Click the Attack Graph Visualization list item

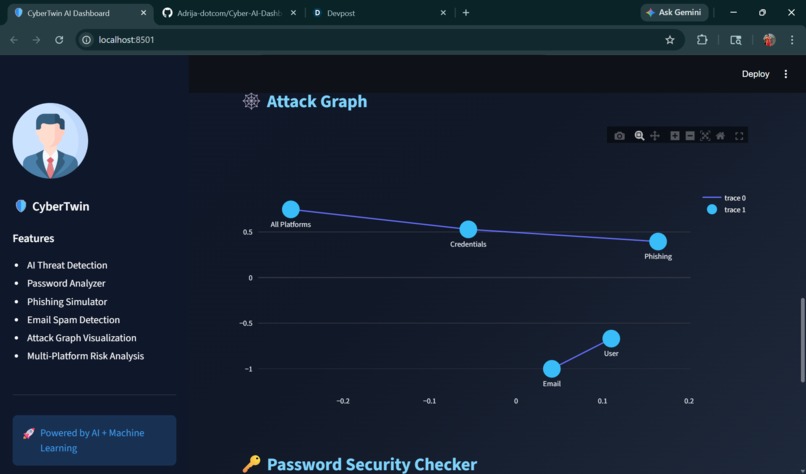pos(82,338)
